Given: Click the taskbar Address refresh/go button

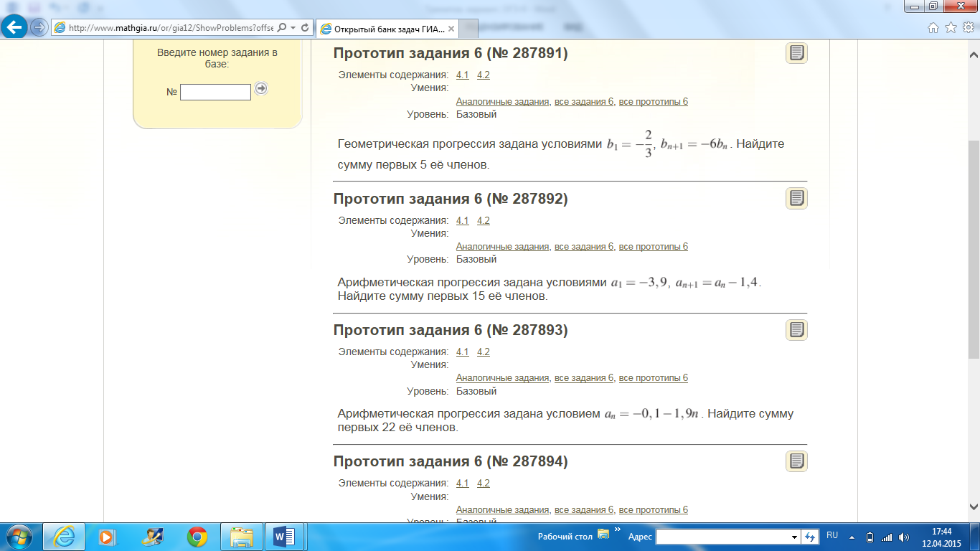Looking at the screenshot, I should [x=811, y=537].
